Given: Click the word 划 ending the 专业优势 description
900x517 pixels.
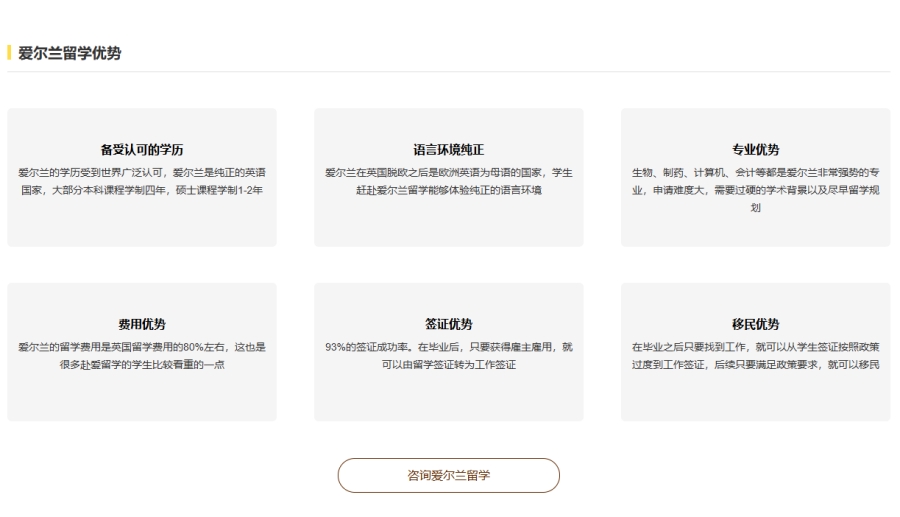Looking at the screenshot, I should 755,208.
